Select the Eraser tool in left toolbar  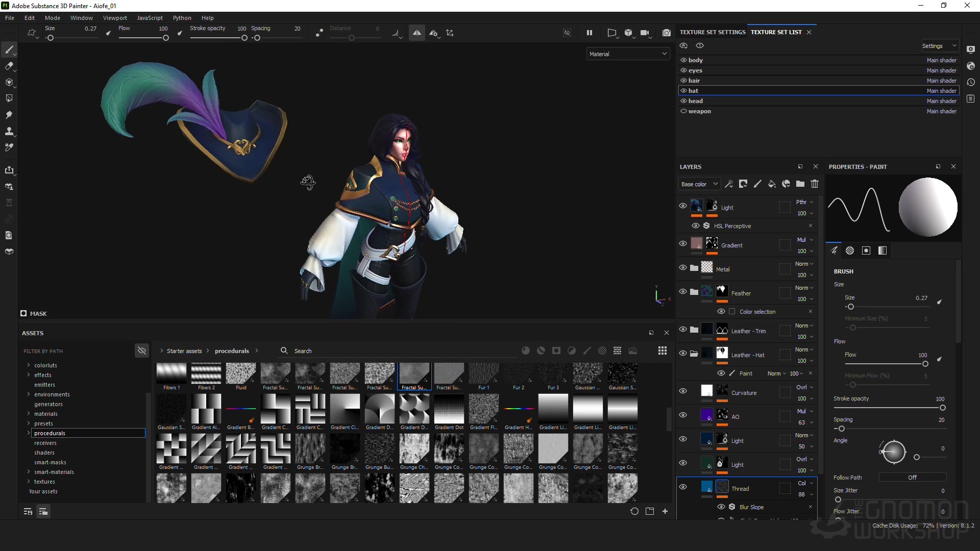[x=9, y=66]
